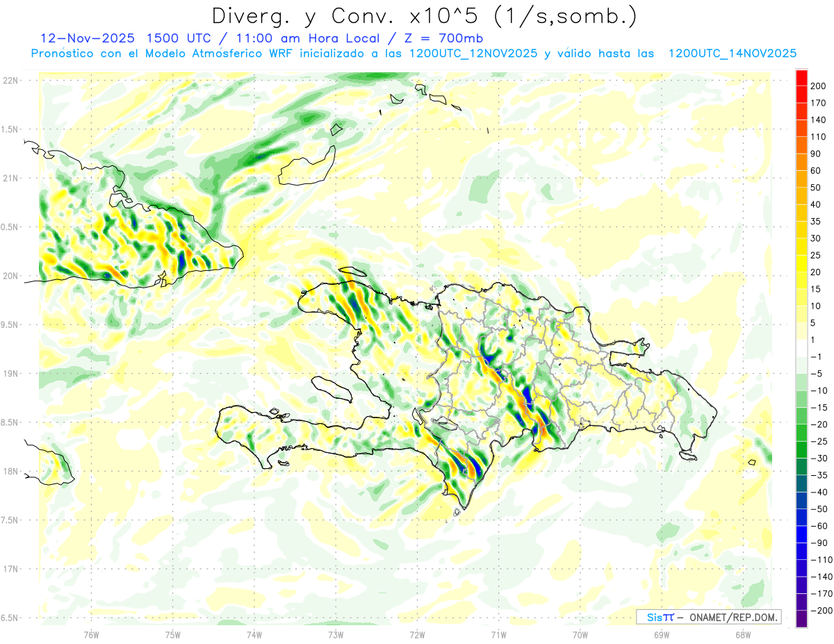The image size is (834, 644).
Task: Click the '69W' longitude label
Action: tap(662, 634)
